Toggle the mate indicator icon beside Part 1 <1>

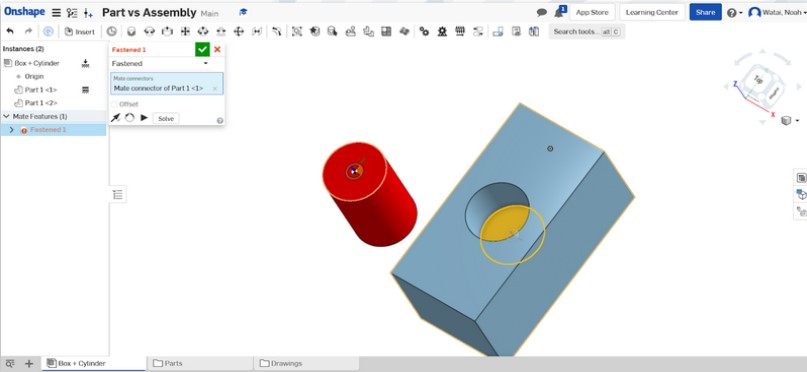pos(85,90)
